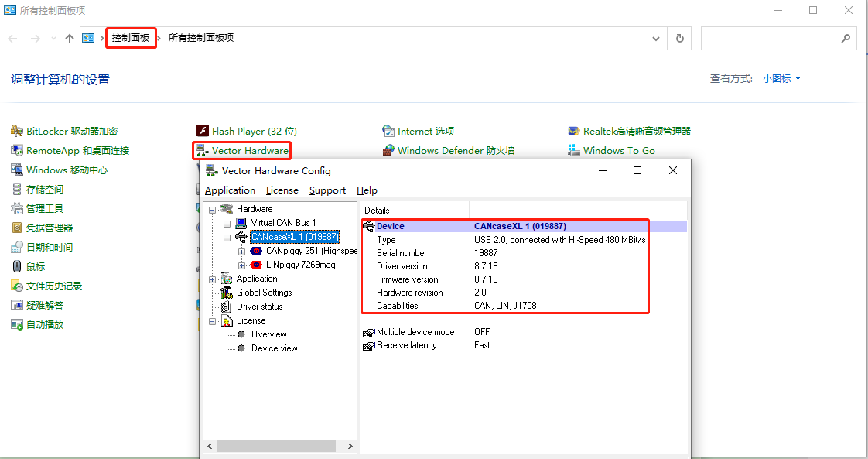Screen dimensions: 868x459
Task: Click the CANcaseXL USB device icon in tree
Action: tap(241, 237)
